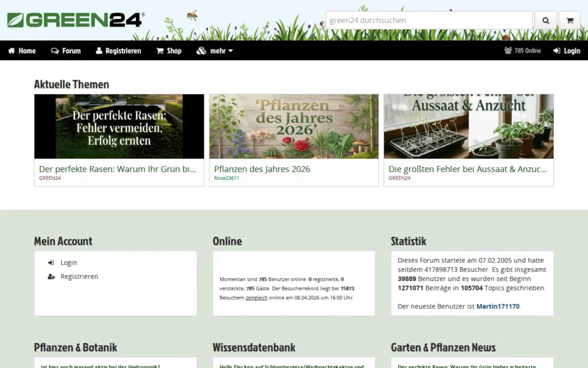Click the speech bubbles icon beside Forum
The width and height of the screenshot is (588, 368).
click(55, 51)
